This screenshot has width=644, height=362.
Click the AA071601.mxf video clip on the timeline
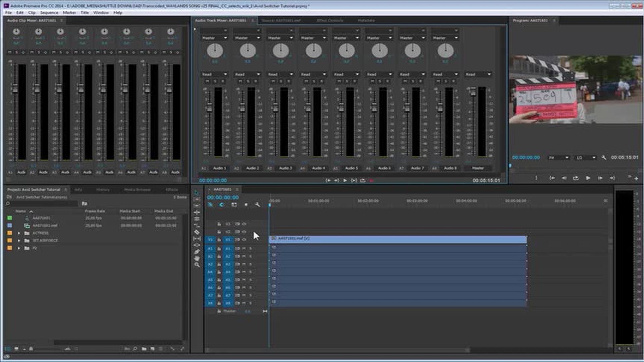point(397,239)
